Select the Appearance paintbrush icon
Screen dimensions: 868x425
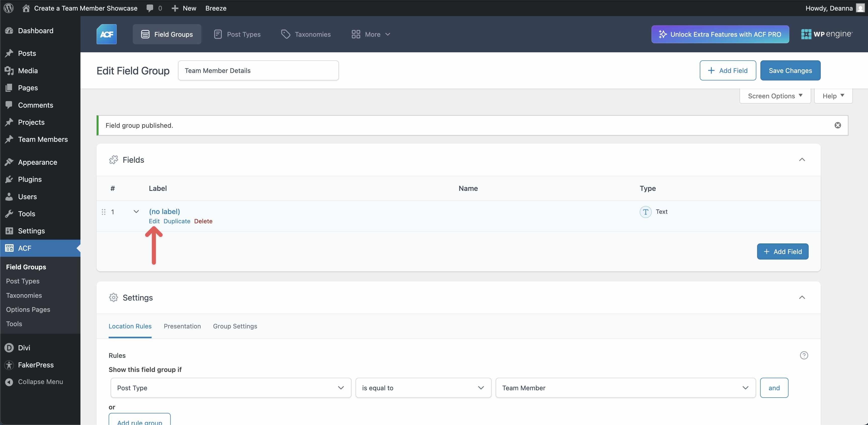tap(9, 162)
